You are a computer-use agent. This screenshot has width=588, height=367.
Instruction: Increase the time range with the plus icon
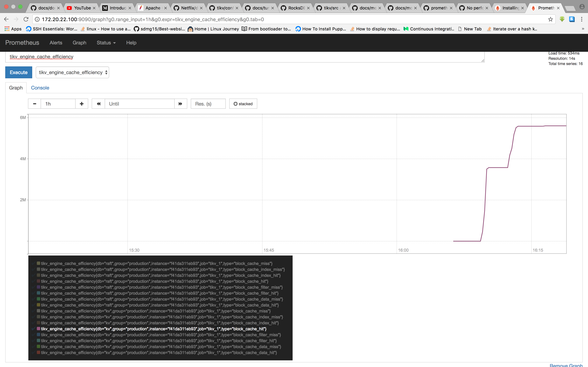(x=81, y=104)
